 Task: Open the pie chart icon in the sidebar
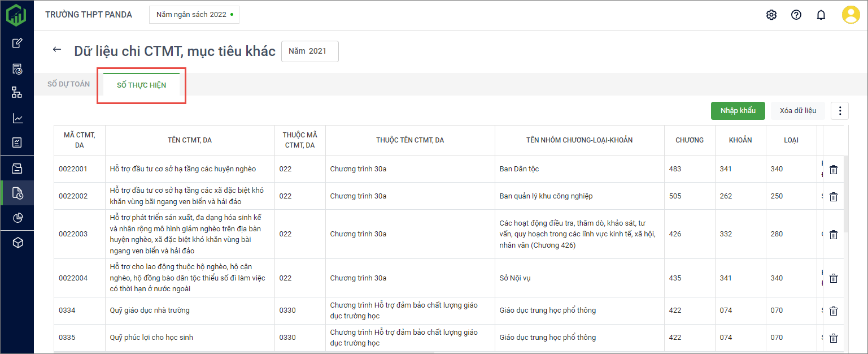(18, 218)
